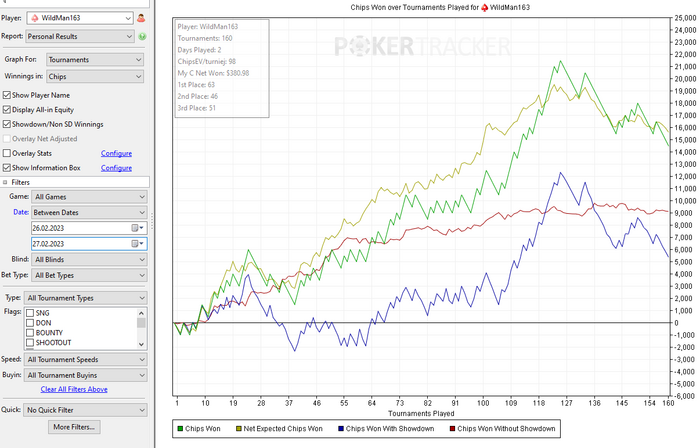Enable Overlay Stats checkbox
This screenshot has height=448, width=700.
tap(7, 153)
